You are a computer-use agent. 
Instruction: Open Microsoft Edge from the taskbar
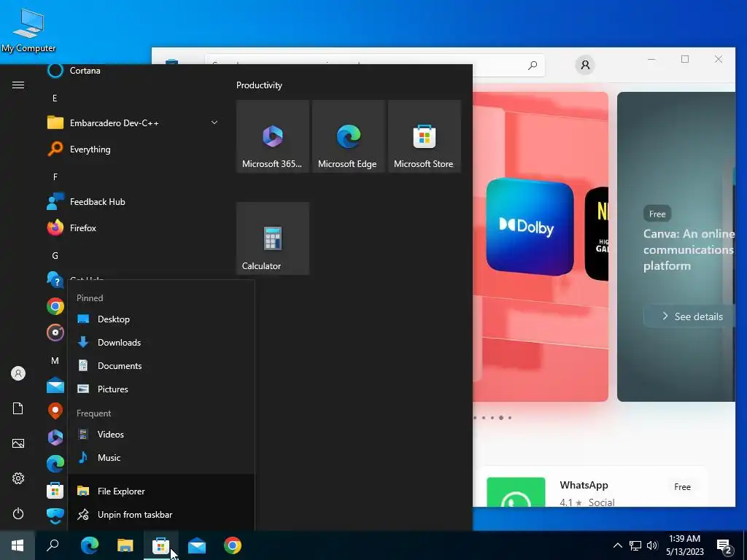[89, 545]
